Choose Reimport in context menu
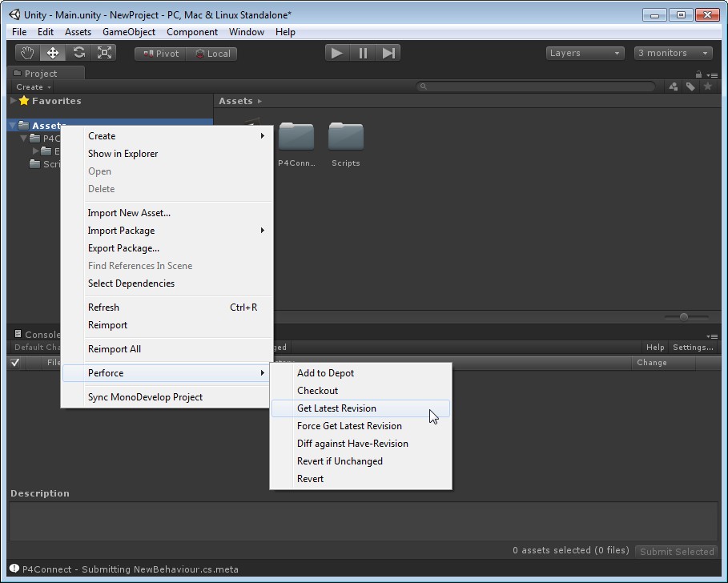Image resolution: width=728 pixels, height=583 pixels. (167, 325)
